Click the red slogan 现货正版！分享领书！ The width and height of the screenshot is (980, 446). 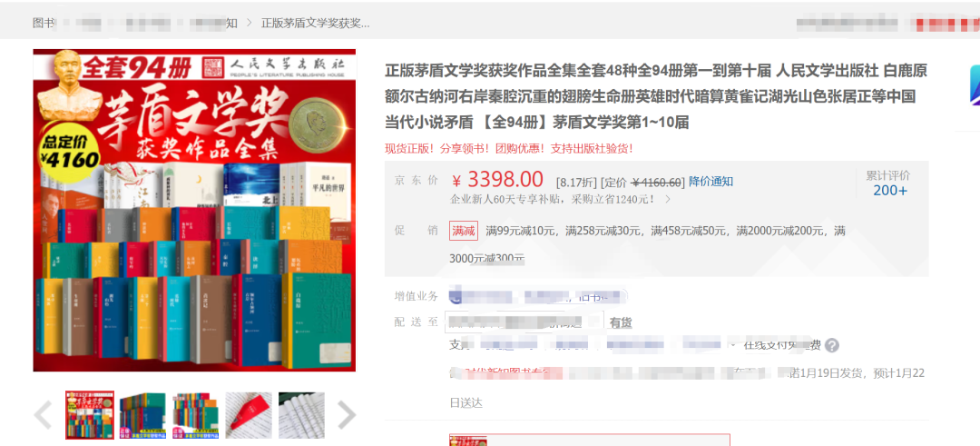(x=509, y=149)
